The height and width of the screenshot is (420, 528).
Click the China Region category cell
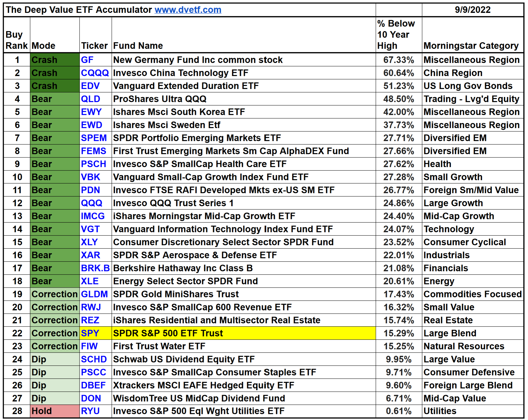(473, 73)
